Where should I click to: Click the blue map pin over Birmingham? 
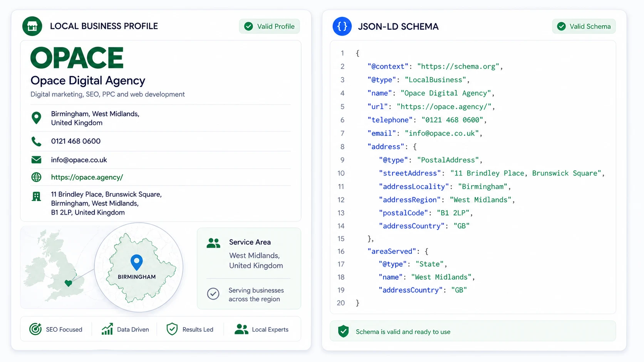[x=137, y=262]
